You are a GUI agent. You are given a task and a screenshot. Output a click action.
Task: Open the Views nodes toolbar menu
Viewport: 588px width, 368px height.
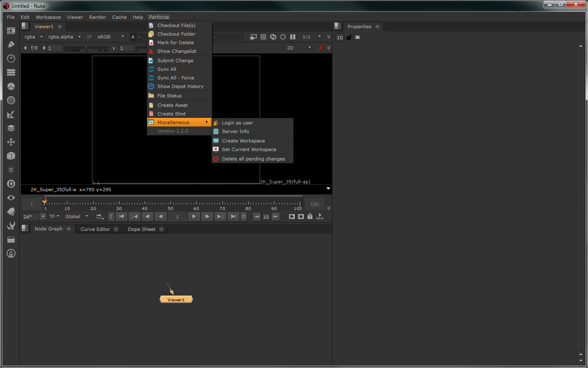[x=11, y=198]
